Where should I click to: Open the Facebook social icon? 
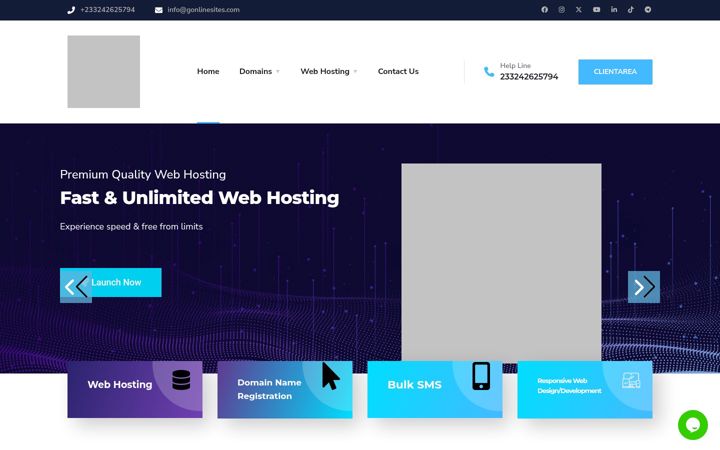(x=544, y=10)
